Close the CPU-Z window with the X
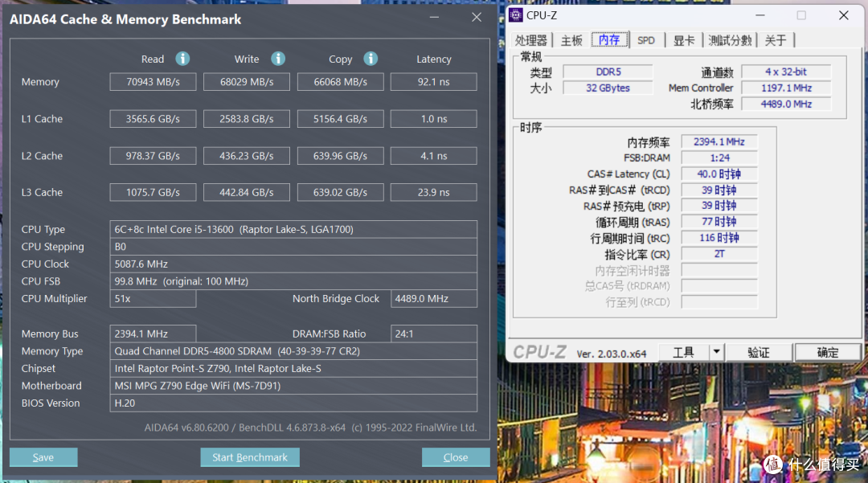The width and height of the screenshot is (868, 483). [x=843, y=15]
